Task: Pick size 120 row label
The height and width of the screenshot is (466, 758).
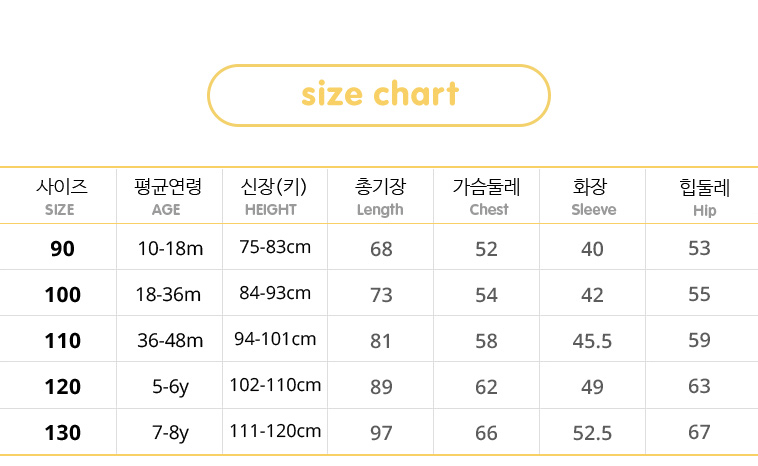Action: click(x=62, y=387)
